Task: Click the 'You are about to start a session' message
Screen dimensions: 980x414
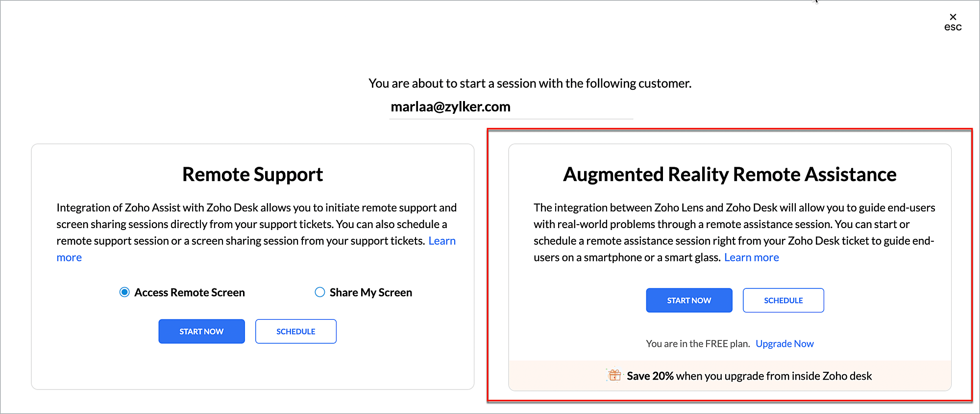Action: tap(530, 83)
